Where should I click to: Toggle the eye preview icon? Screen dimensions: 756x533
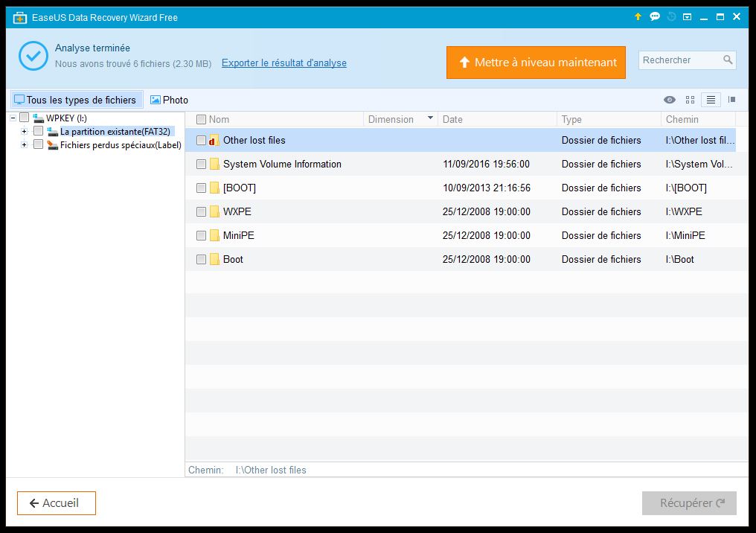(x=669, y=100)
